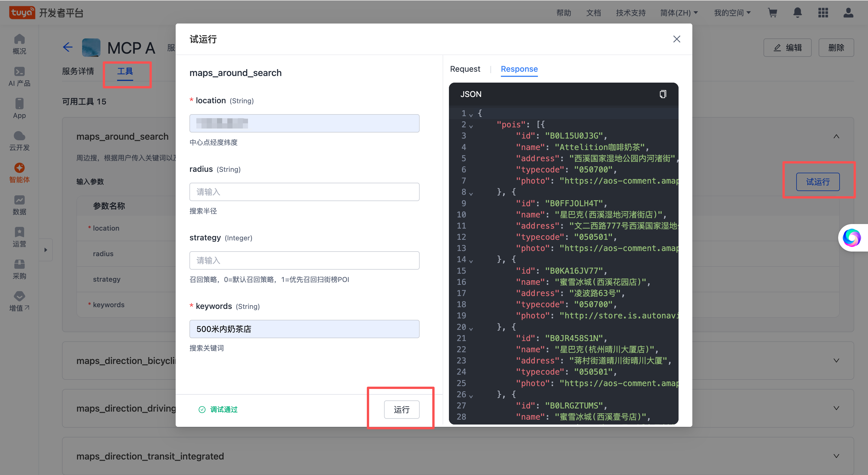The image size is (868, 475).
Task: Expand maps_direction_driving tool chevron
Action: 836,408
